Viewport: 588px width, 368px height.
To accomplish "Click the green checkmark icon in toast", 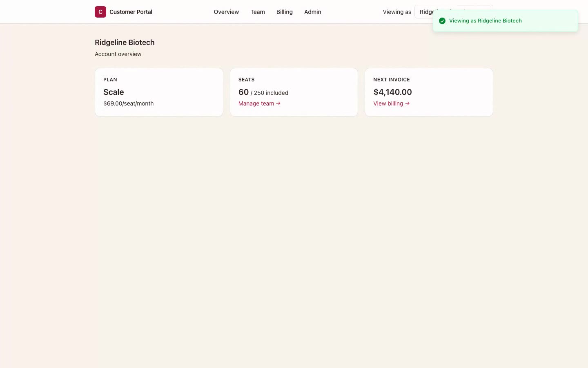I will coord(442,21).
